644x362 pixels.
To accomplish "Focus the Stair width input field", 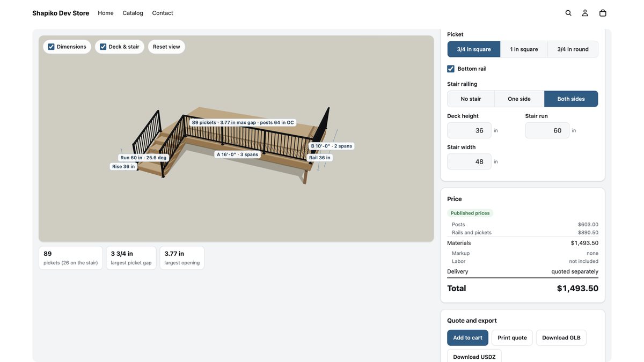I will (469, 161).
